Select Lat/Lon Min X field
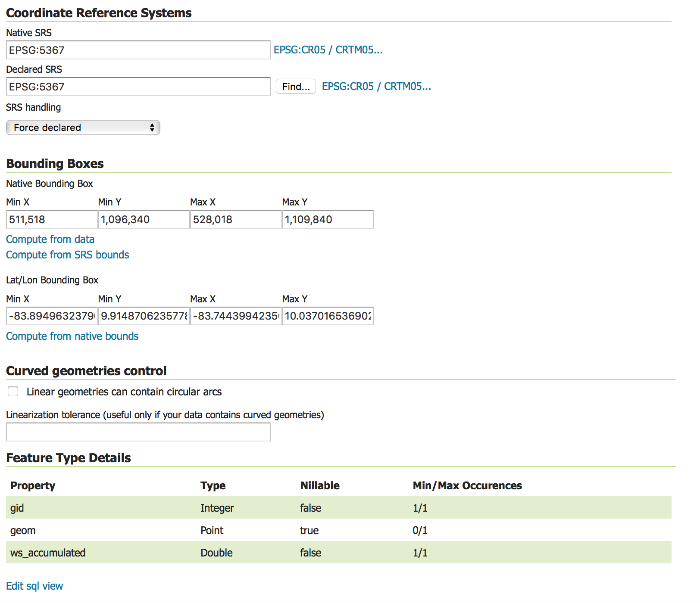 click(x=52, y=316)
